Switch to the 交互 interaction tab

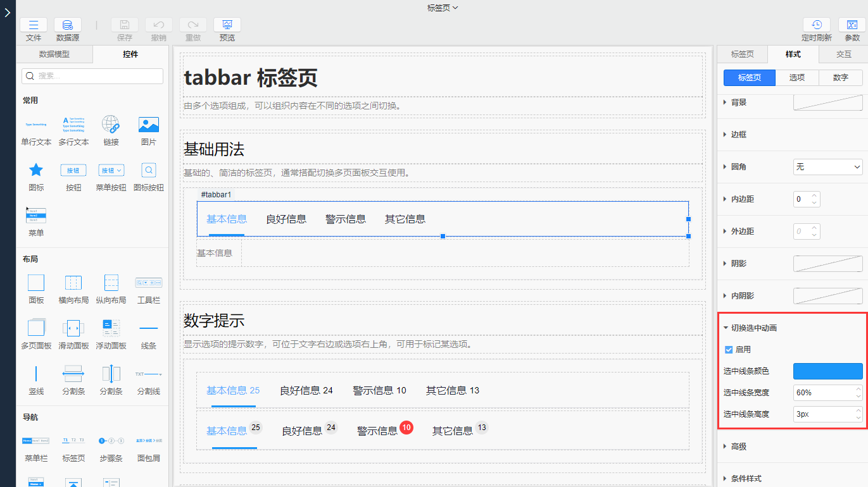click(x=843, y=54)
